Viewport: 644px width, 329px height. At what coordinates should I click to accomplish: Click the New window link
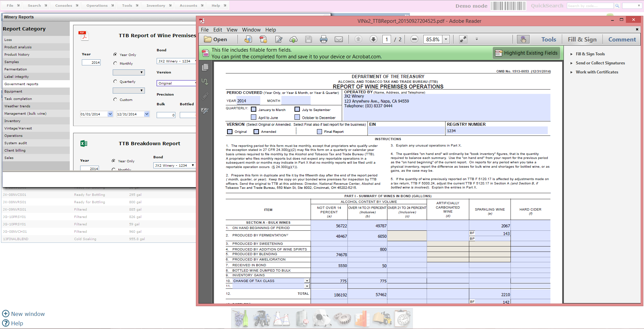click(x=28, y=314)
